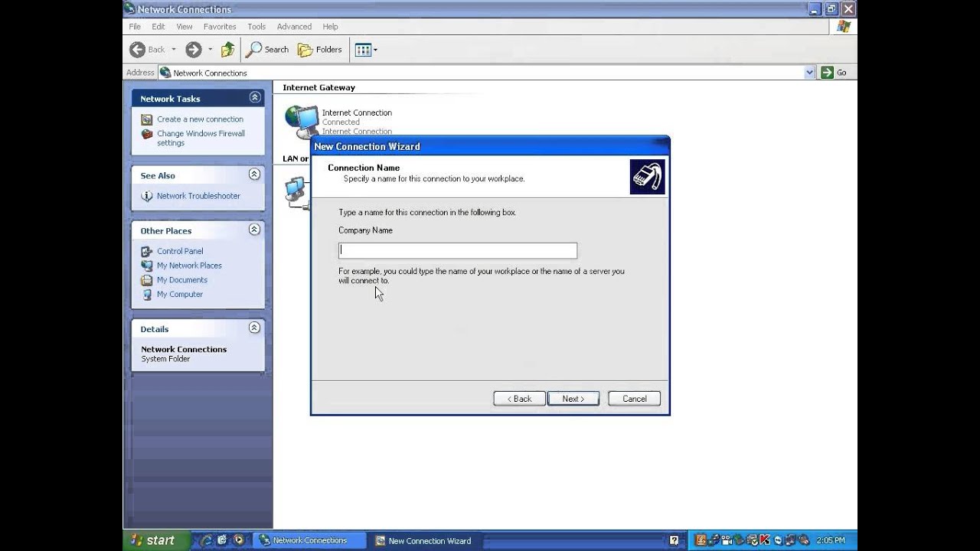The width and height of the screenshot is (980, 551).
Task: Collapse the See Also panel
Action: 255,174
